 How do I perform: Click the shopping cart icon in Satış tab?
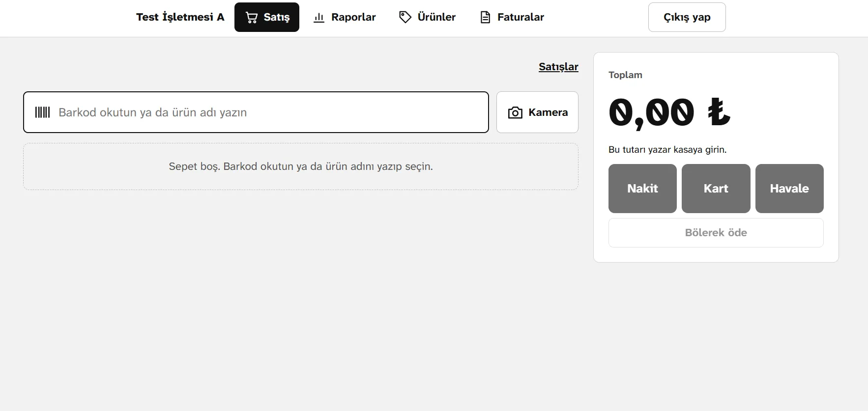click(x=252, y=18)
